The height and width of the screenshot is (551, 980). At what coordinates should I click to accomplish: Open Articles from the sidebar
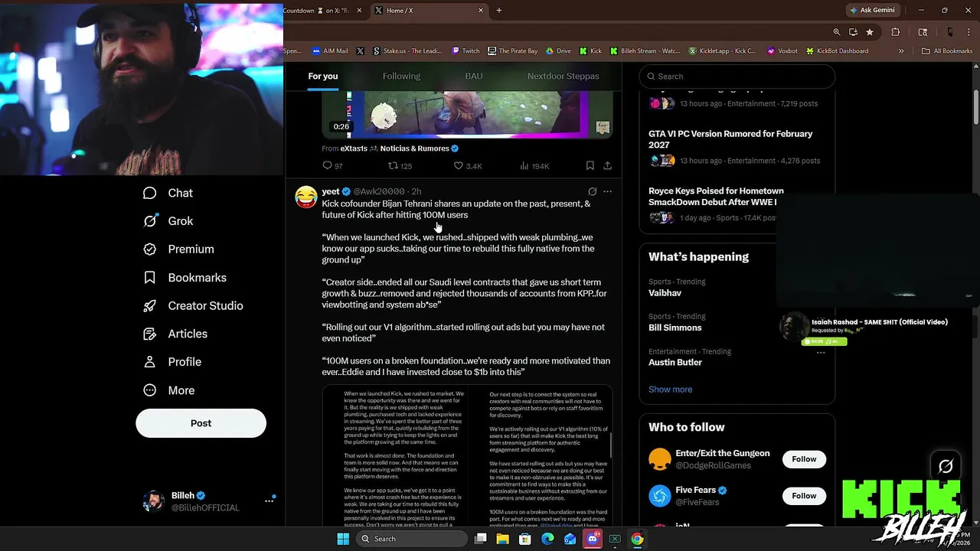[176, 334]
